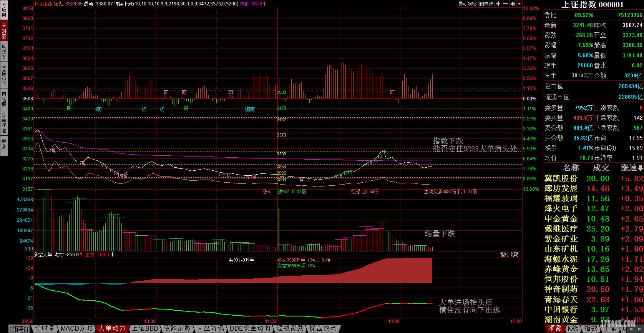Select the 中国银行 row
This screenshot has width=644, height=333.
(x=594, y=310)
